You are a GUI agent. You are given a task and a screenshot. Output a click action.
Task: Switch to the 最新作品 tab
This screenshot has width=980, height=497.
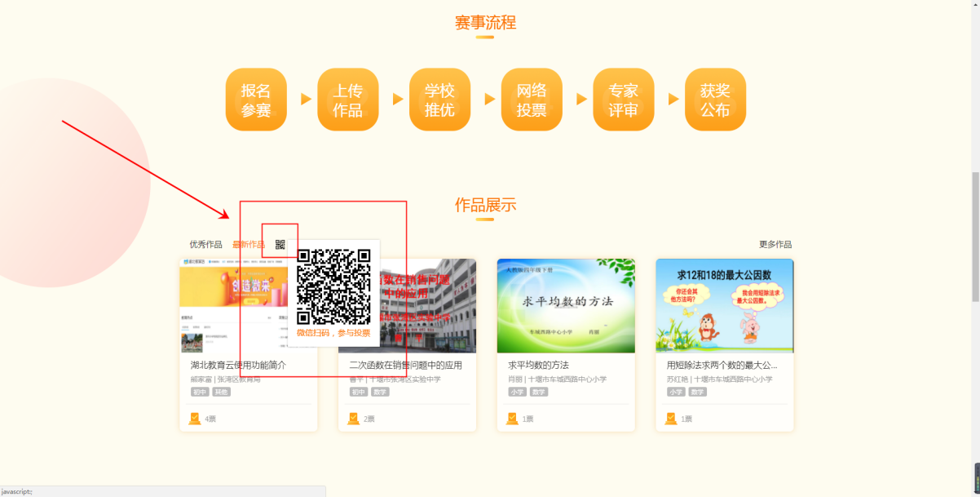coord(249,245)
